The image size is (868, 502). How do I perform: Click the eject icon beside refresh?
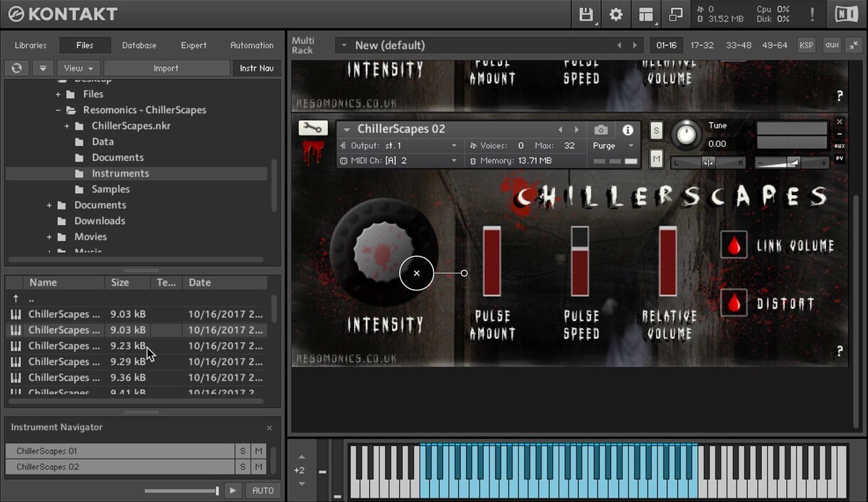43,68
